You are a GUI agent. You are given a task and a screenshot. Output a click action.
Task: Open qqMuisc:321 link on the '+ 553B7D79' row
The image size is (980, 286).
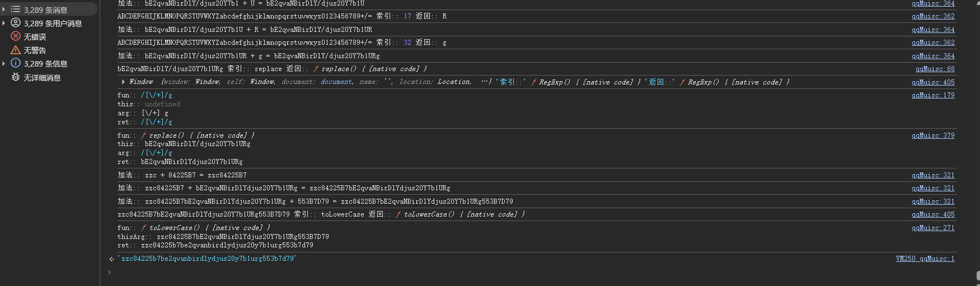[x=933, y=201]
